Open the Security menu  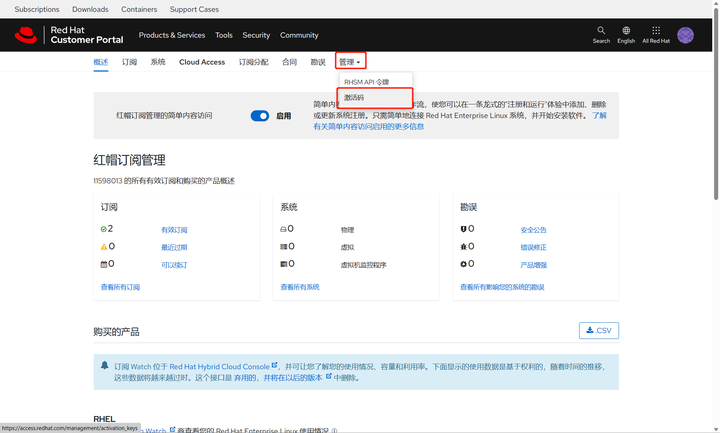click(256, 35)
